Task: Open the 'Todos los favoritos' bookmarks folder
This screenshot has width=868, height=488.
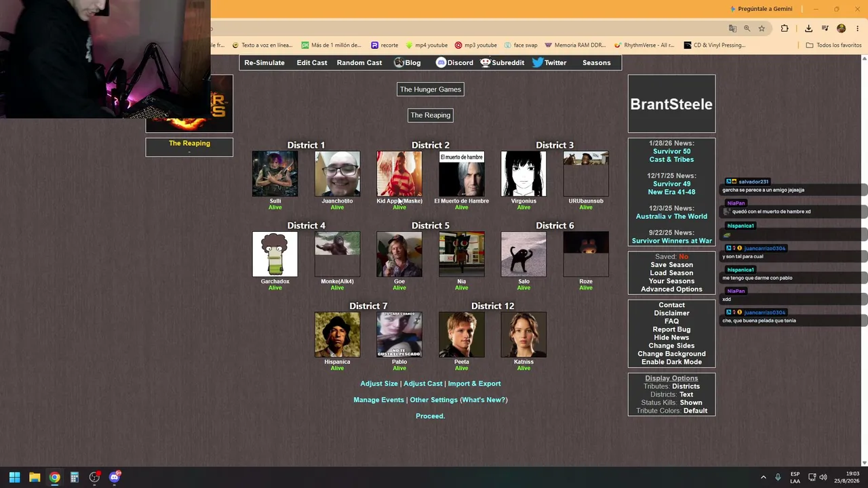Action: coord(834,45)
